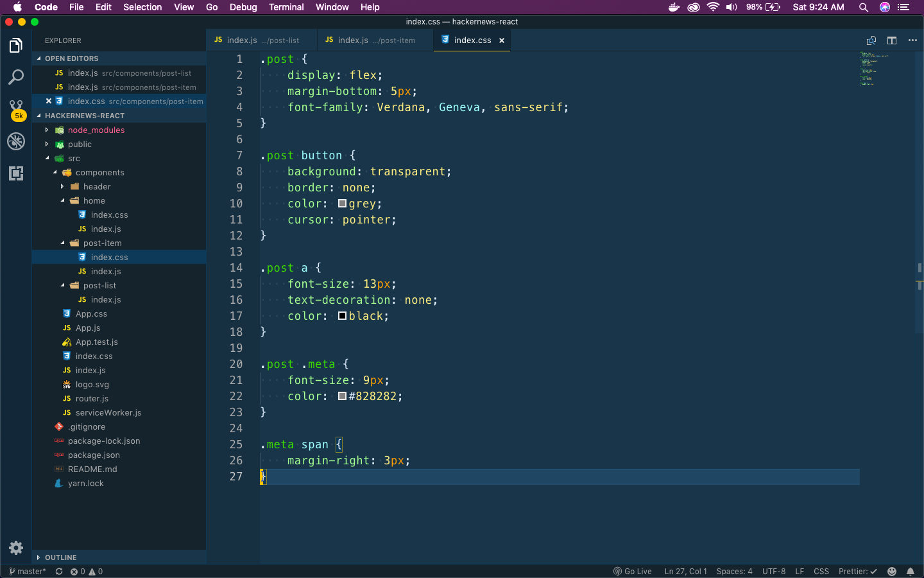The image size is (924, 578).
Task: Click LF end of line selector
Action: coord(800,572)
